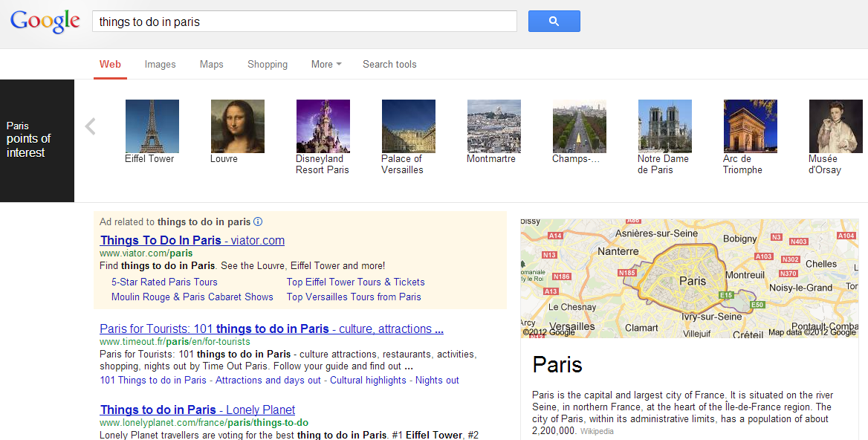Select the Musée d'Orsay thumbnail
Image resolution: width=868 pixels, height=440 pixels.
[x=836, y=126]
